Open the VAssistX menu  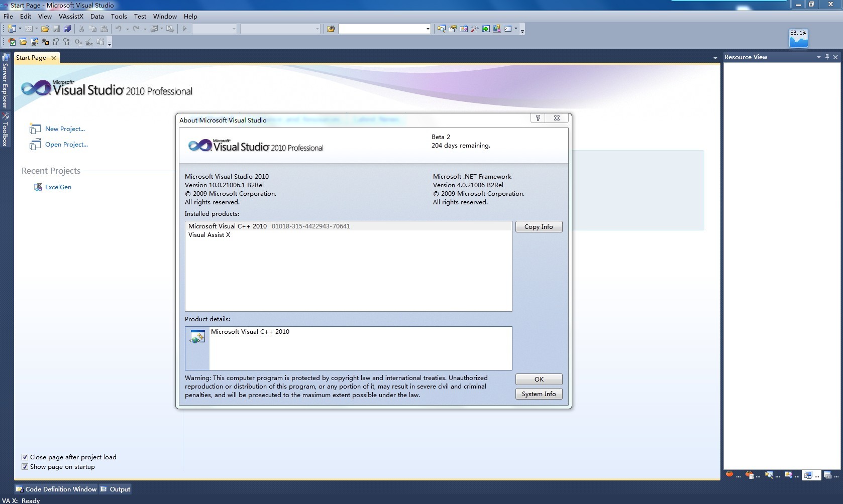point(71,17)
